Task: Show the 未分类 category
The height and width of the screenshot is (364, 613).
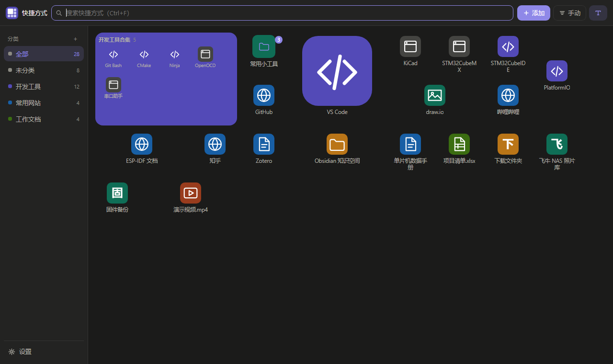Action: (x=44, y=70)
